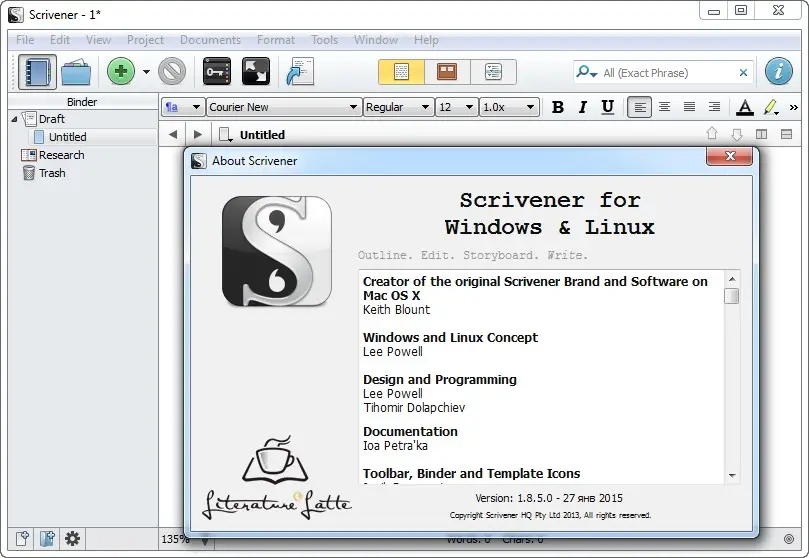
Task: Switch to Document view mode
Action: click(x=401, y=72)
